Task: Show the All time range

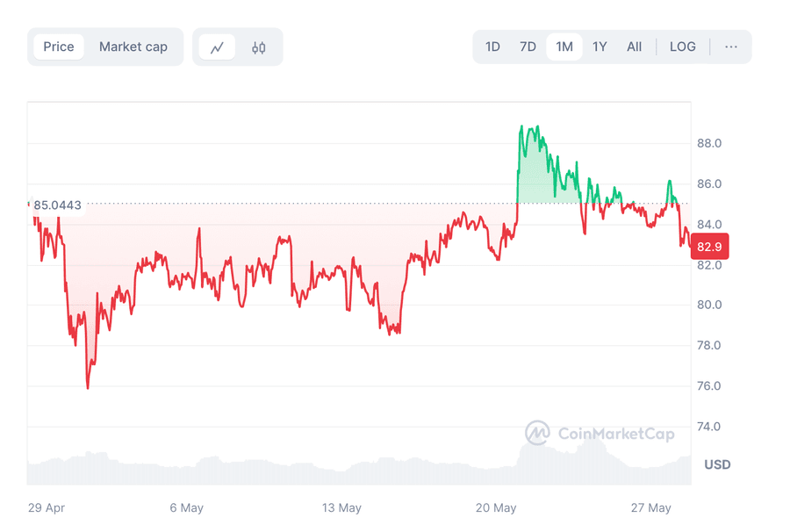Action: tap(634, 47)
